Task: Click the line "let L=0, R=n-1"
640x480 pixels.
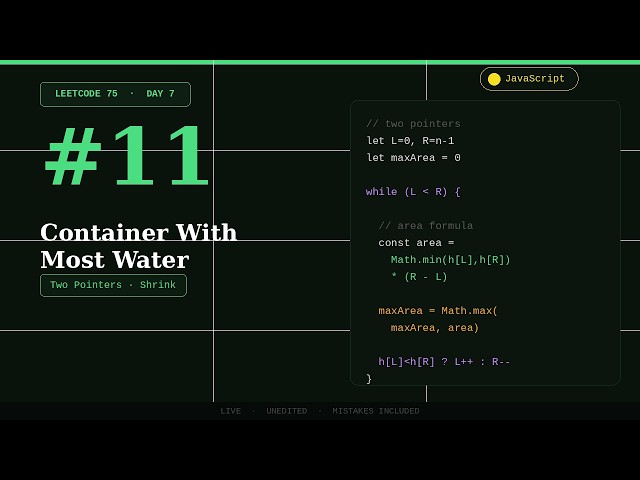Action: 410,141
